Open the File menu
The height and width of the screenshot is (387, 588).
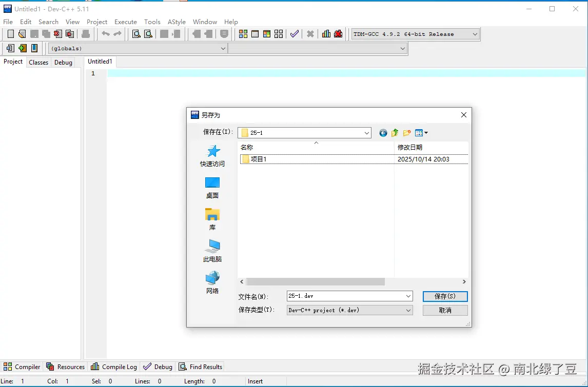click(x=8, y=22)
